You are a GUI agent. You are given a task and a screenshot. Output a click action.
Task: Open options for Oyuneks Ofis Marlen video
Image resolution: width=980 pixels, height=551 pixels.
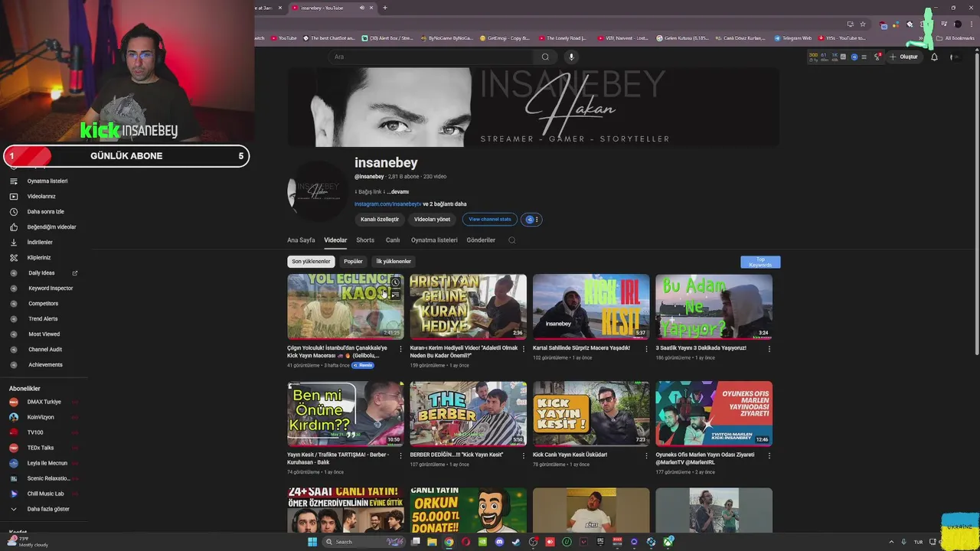769,455
